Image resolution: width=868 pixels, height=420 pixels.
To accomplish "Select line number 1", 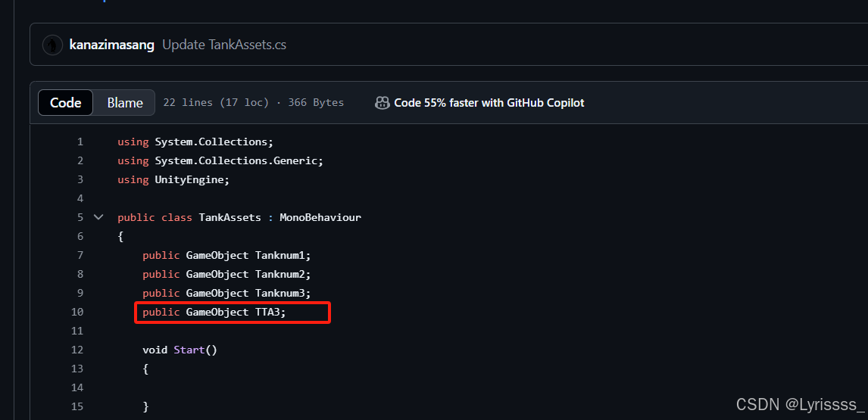I will point(80,142).
